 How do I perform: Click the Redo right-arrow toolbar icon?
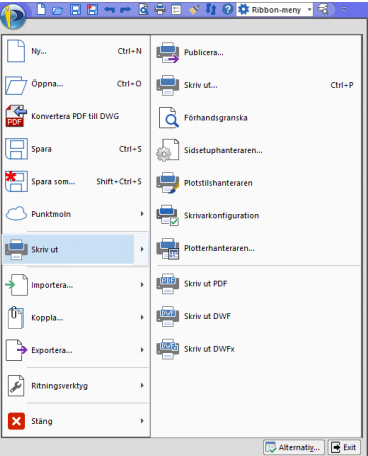click(126, 10)
